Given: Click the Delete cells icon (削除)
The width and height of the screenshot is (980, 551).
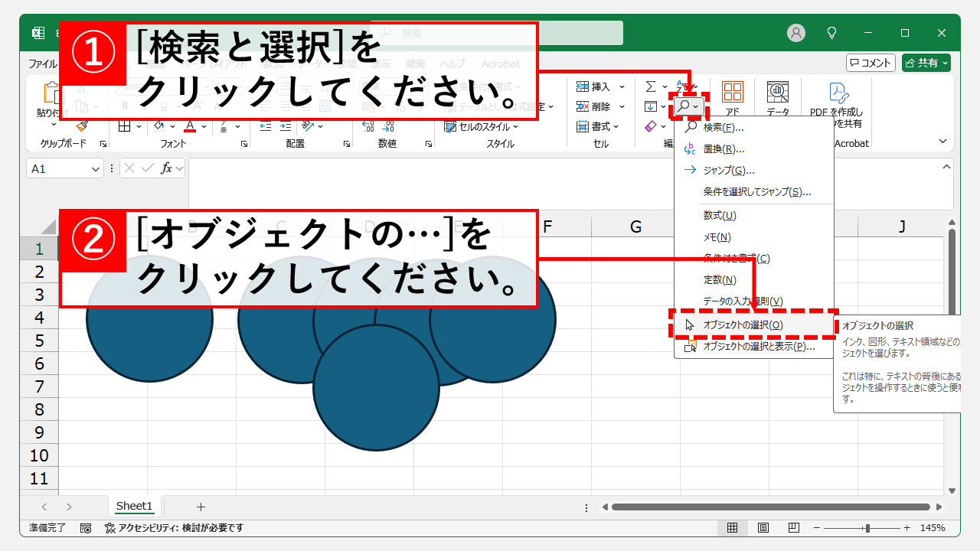Looking at the screenshot, I should [583, 106].
